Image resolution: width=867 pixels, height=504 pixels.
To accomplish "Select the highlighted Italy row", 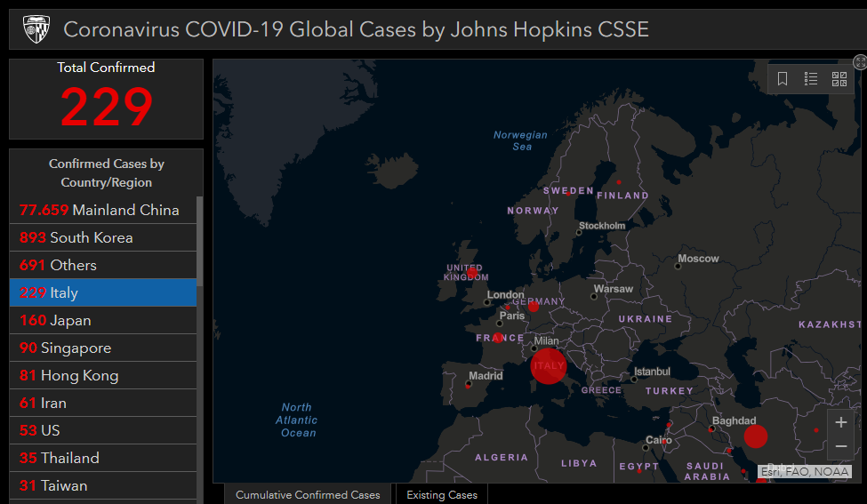I will [x=103, y=293].
